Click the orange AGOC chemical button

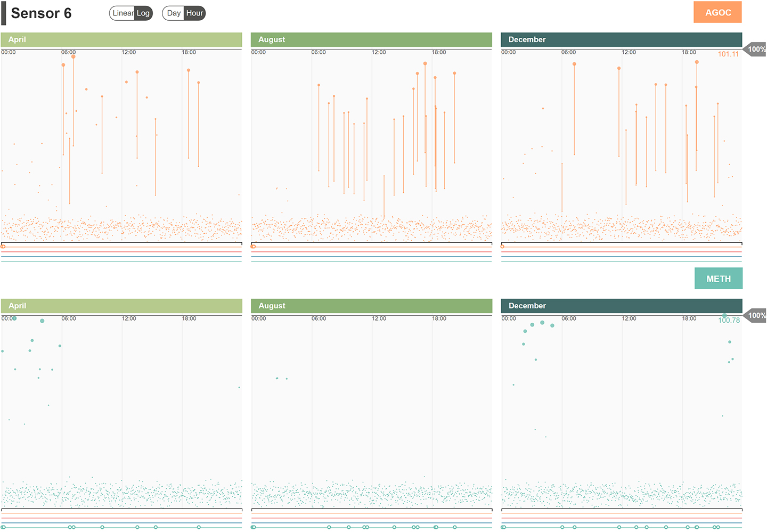tap(717, 12)
